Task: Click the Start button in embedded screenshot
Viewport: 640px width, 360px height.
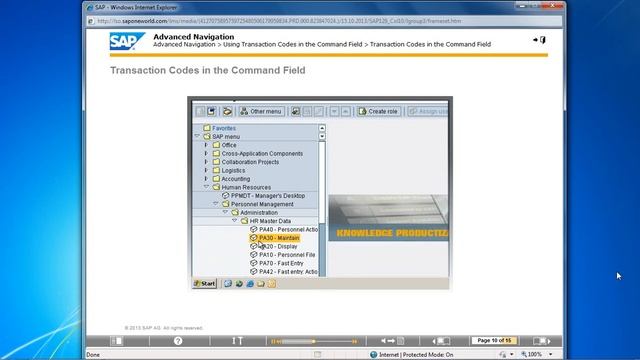Action: (x=205, y=283)
